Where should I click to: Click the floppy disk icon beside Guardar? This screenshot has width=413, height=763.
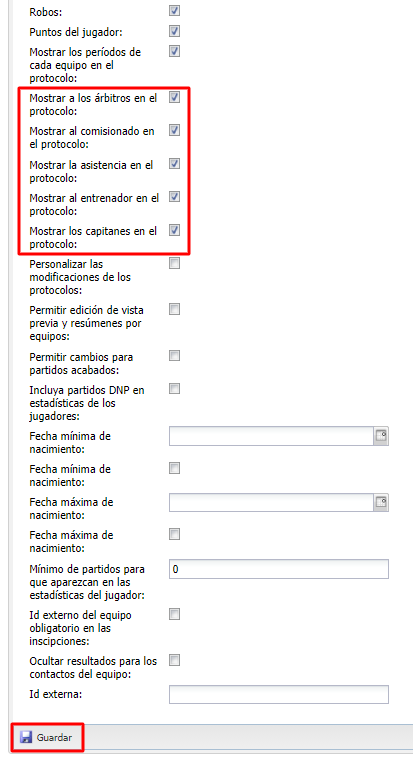tap(26, 737)
